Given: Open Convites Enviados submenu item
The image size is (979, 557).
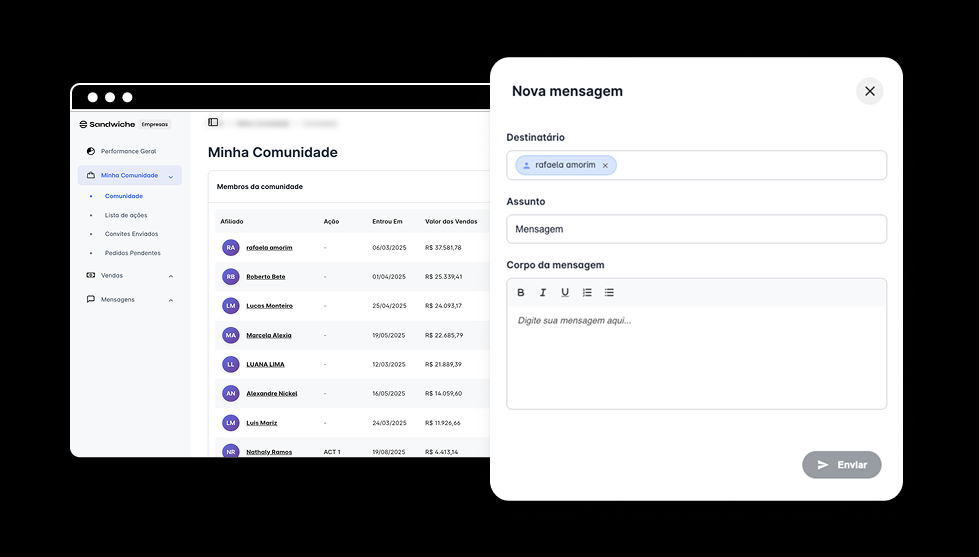Looking at the screenshot, I should (x=131, y=234).
